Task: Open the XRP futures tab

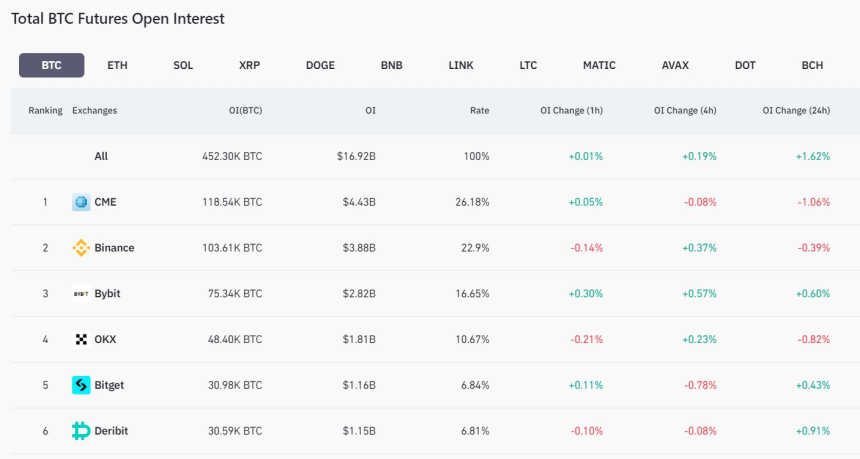Action: pos(250,65)
